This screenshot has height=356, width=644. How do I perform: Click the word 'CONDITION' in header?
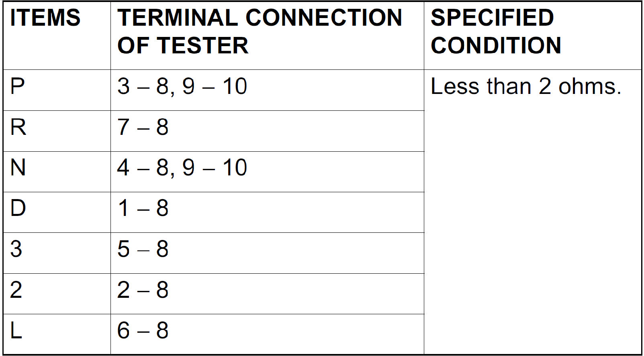(496, 45)
